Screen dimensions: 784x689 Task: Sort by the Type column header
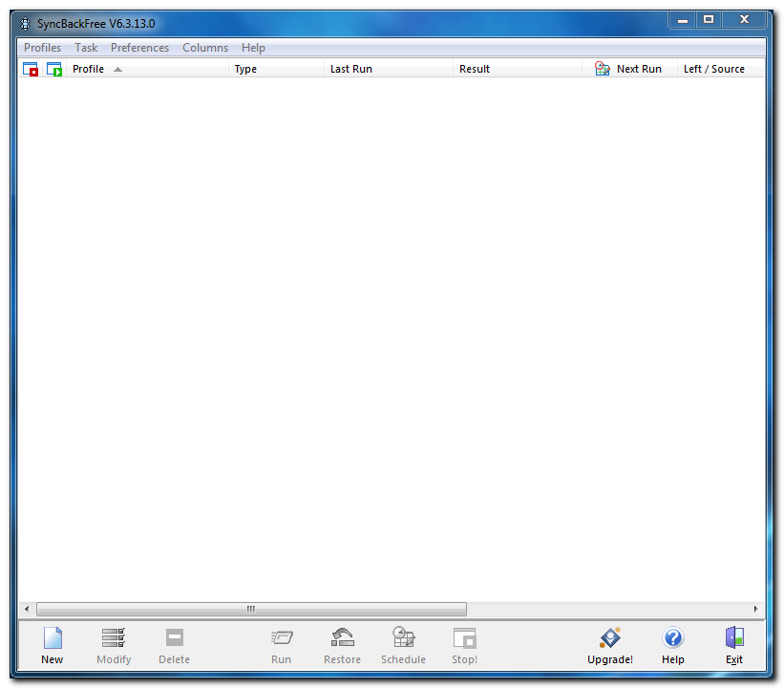click(x=277, y=69)
